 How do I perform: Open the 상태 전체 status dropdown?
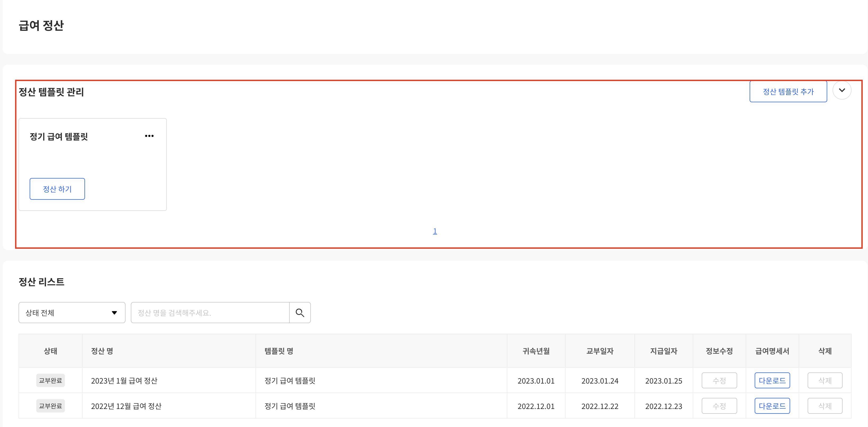pos(72,312)
